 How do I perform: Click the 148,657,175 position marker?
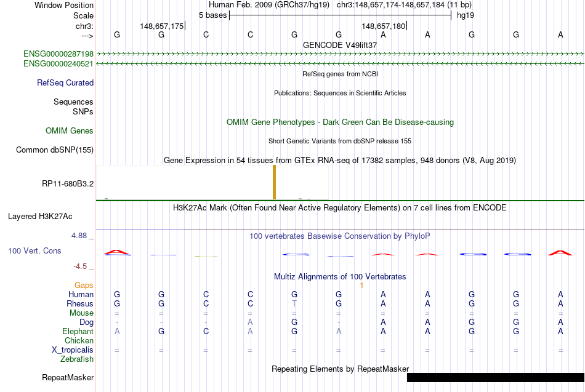[x=163, y=26]
